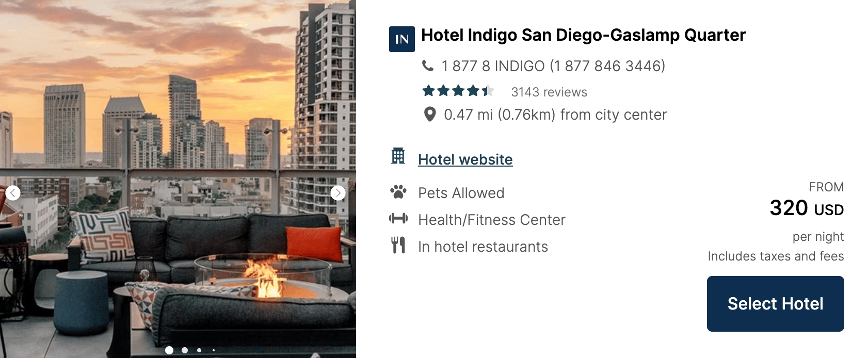Click the Hotel Indigo IN logo icon
868x358 pixels.
point(401,39)
